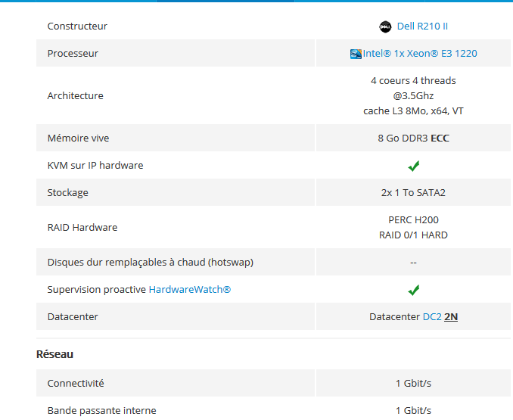Select the 'Disques dur remplaçables à chaud' label
The height and width of the screenshot is (420, 513).
point(150,262)
